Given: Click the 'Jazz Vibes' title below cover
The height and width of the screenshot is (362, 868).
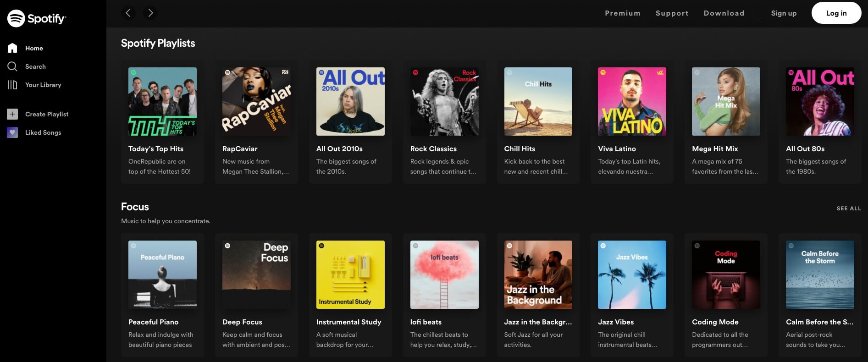Looking at the screenshot, I should (x=616, y=322).
